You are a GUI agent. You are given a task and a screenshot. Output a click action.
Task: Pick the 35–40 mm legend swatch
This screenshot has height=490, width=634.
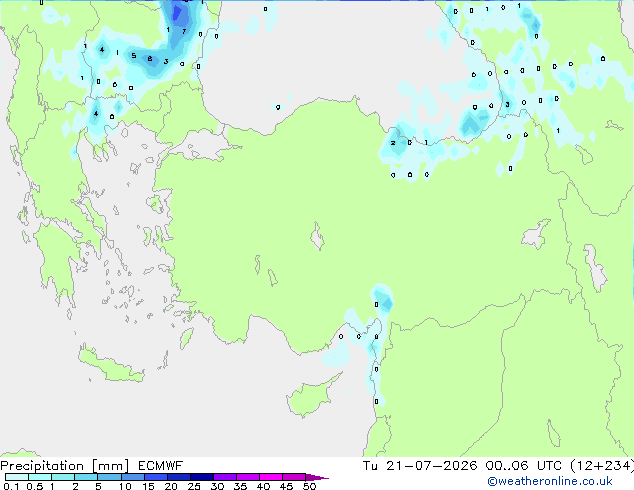pos(248,477)
